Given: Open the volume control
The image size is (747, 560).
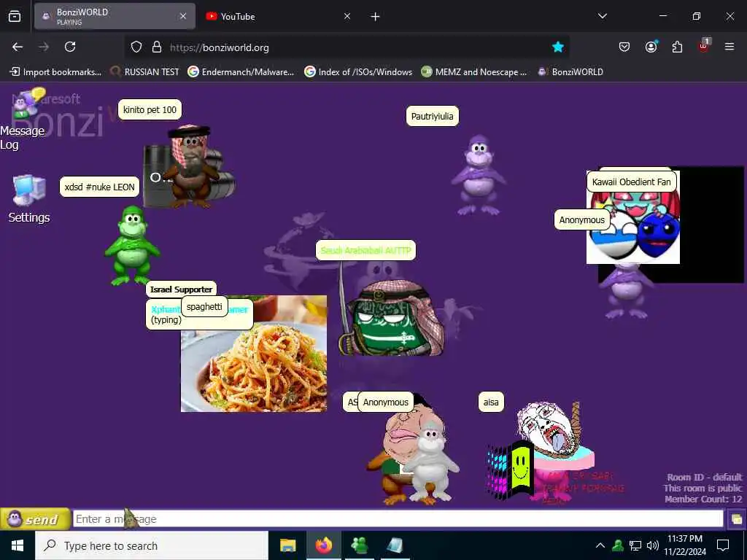Looking at the screenshot, I should [653, 545].
